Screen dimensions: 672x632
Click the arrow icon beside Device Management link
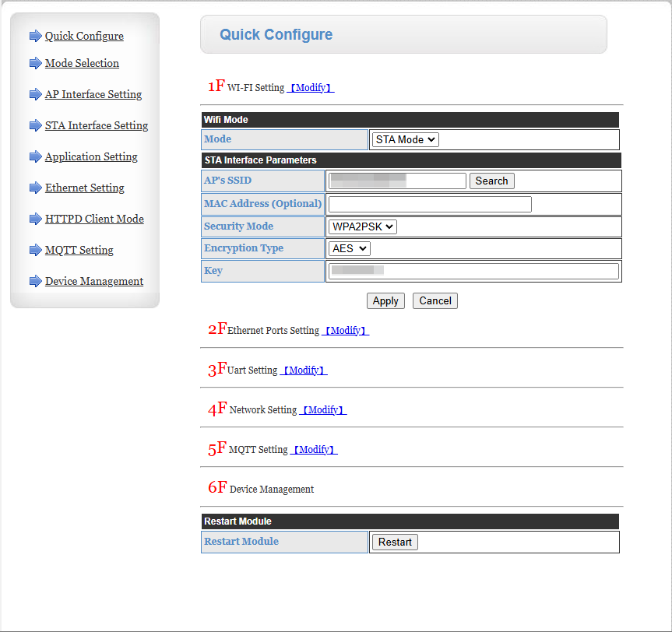[x=36, y=281]
